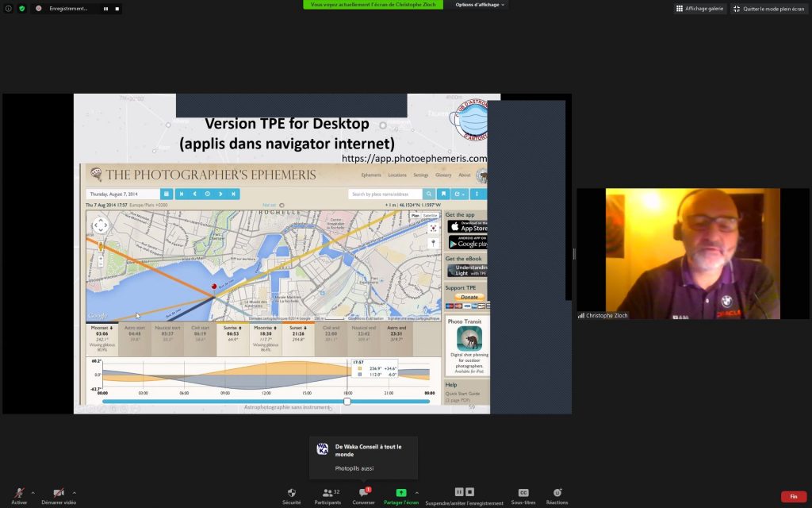The height and width of the screenshot is (508, 812).
Task: Pause the recording in the top bar
Action: tap(106, 9)
